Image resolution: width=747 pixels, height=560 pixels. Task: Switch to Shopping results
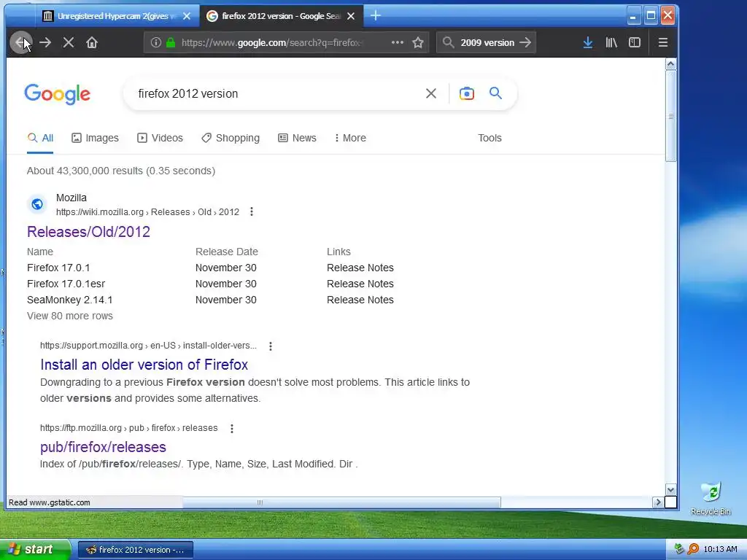pyautogui.click(x=231, y=138)
